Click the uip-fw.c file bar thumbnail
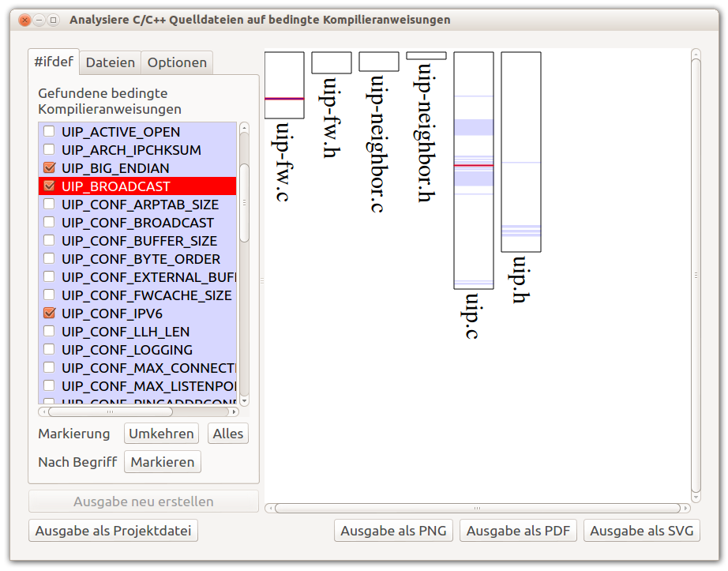The width and height of the screenshot is (728, 571). point(284,85)
